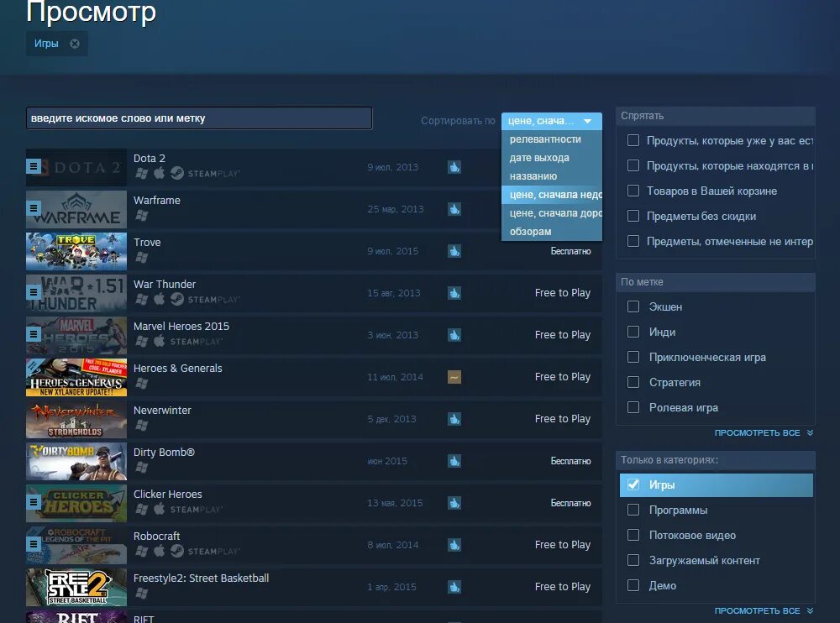Click the Windows icon under Heroes & Generals
840x623 pixels.
(141, 383)
